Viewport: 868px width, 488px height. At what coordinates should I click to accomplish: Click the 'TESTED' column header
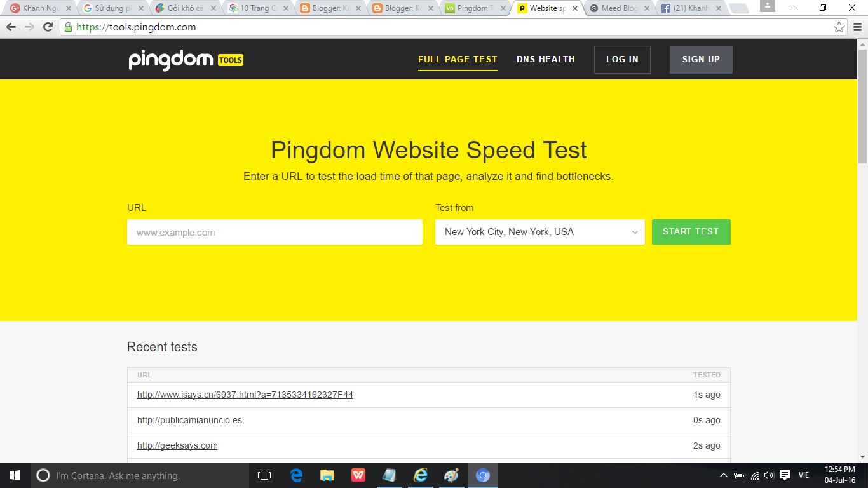tap(707, 375)
